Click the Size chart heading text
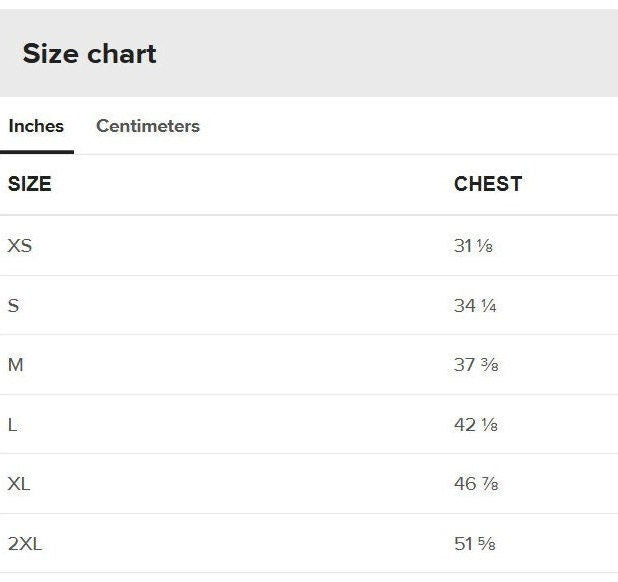 [89, 54]
